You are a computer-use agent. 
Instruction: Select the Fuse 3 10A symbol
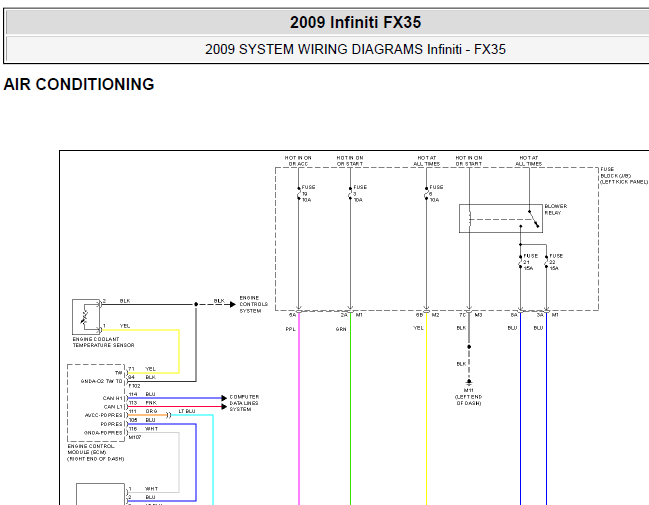click(350, 193)
